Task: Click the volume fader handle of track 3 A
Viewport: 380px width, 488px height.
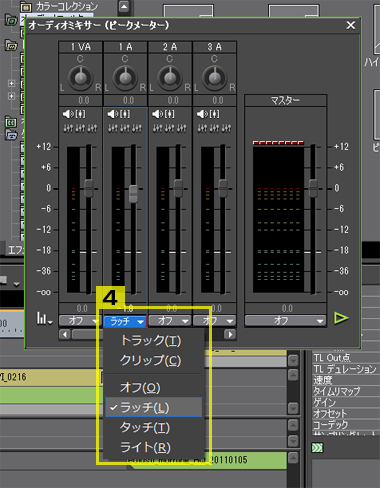Action: point(223,188)
